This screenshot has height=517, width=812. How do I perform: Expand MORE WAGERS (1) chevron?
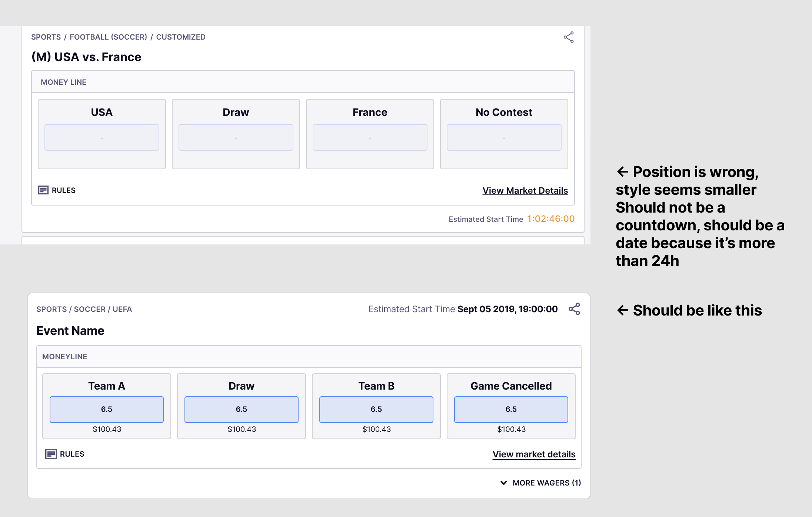[504, 483]
